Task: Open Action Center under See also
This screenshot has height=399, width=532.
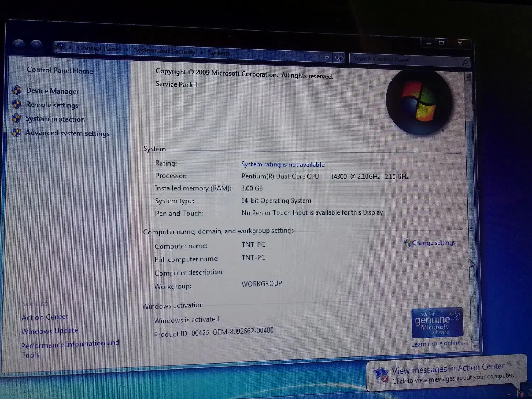Action: tap(45, 317)
